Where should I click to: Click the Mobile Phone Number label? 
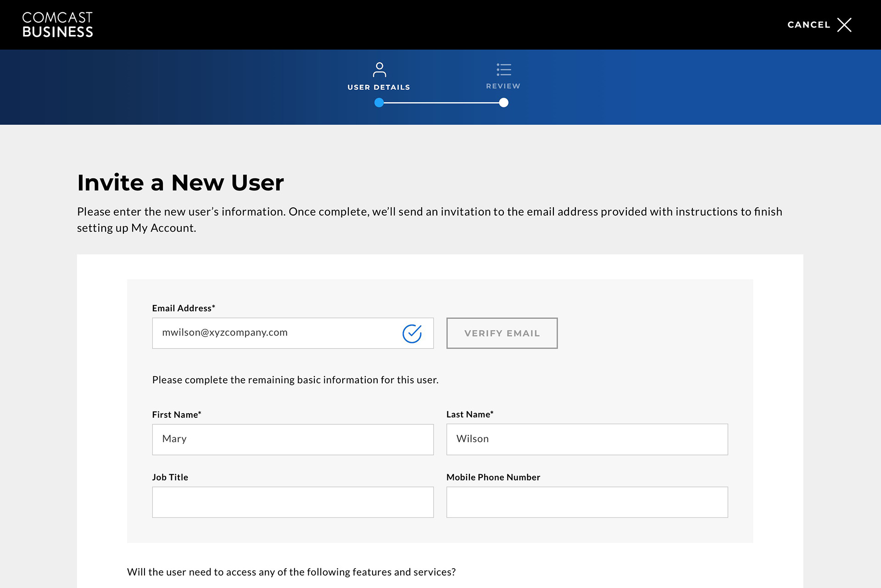[493, 477]
